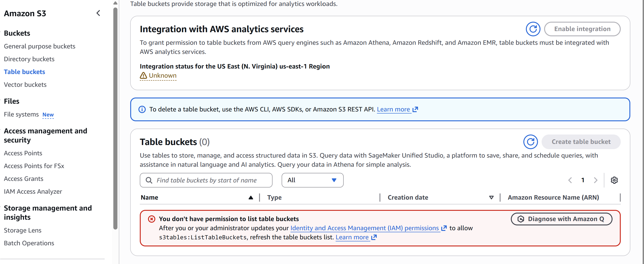The width and height of the screenshot is (644, 264).
Task: Open table preferences gear icon
Action: pos(614,180)
